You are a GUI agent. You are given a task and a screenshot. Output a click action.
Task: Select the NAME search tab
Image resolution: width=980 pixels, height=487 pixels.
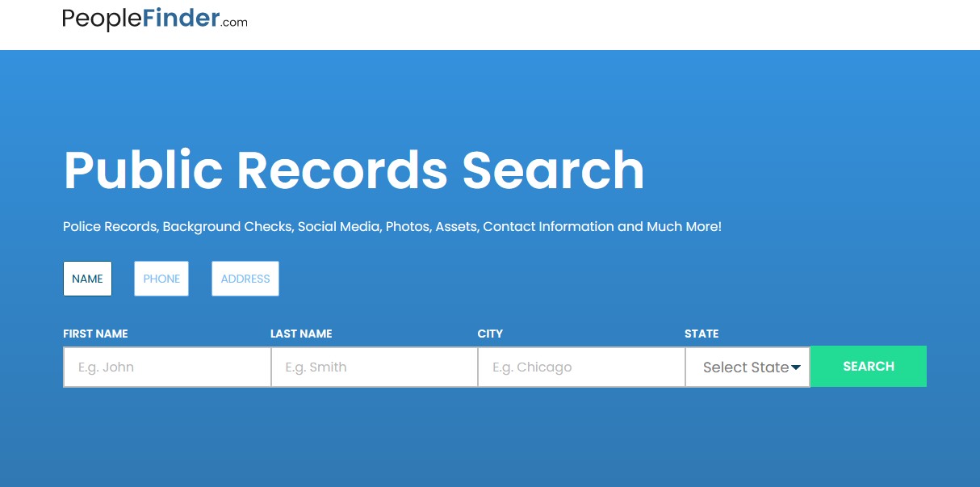coord(87,279)
